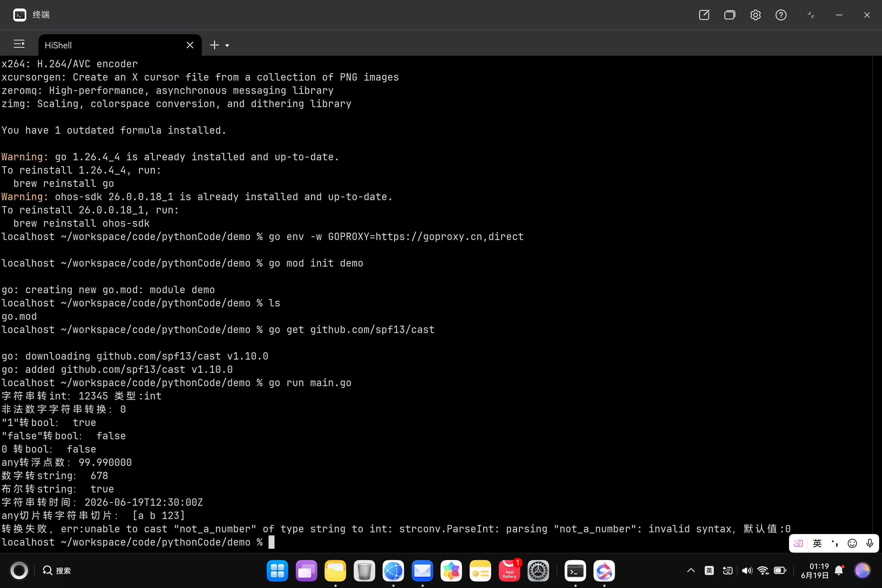Open the IME emoji smiley picker
Screen dimensions: 882x588
tap(852, 543)
